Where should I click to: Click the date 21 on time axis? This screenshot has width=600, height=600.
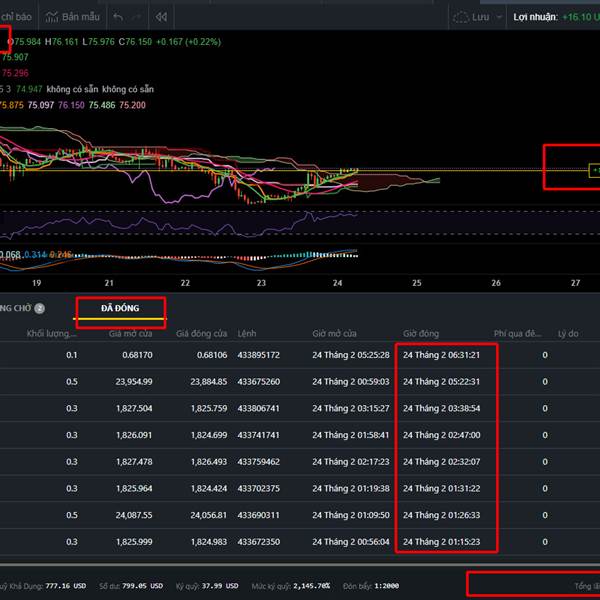point(109,283)
